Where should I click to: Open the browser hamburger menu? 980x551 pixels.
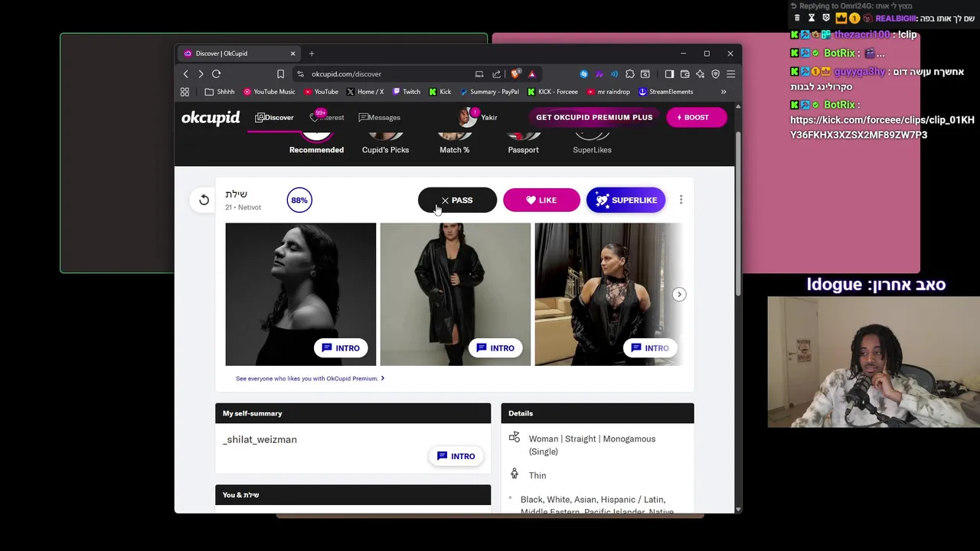pyautogui.click(x=730, y=74)
